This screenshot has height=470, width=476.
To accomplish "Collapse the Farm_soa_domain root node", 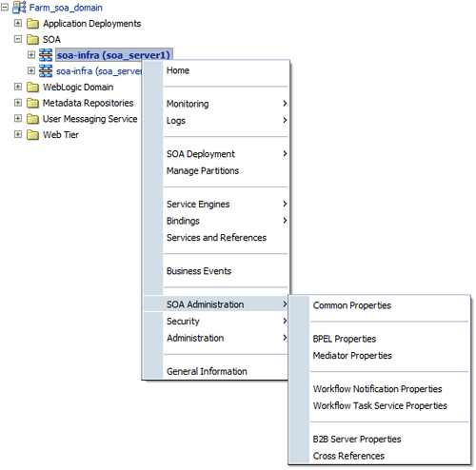I will [x=5, y=7].
